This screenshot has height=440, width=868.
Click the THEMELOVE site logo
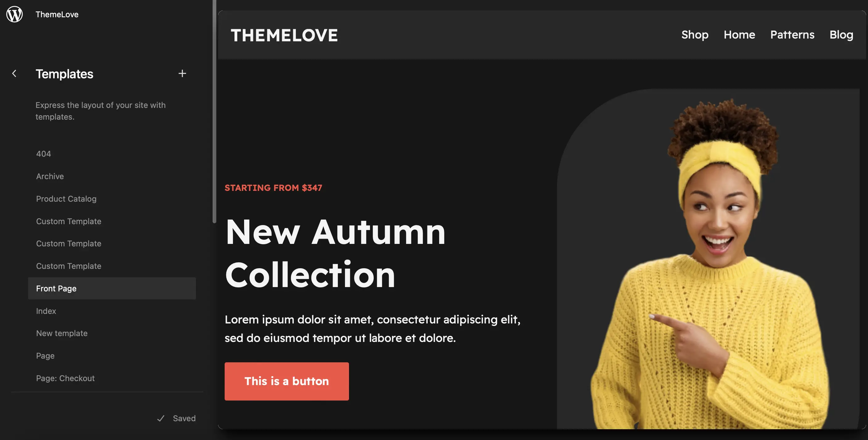point(284,35)
